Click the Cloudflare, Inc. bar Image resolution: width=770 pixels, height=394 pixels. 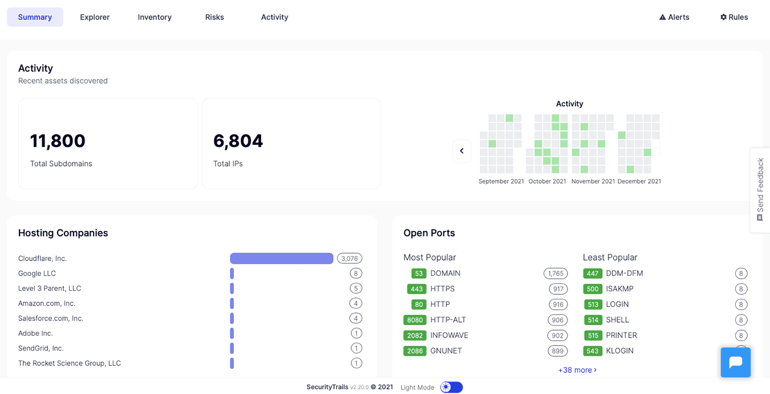pyautogui.click(x=281, y=258)
